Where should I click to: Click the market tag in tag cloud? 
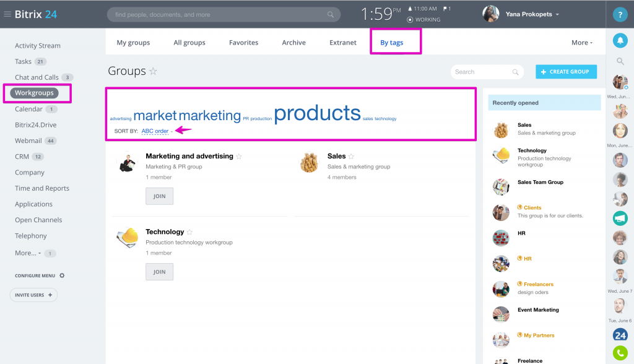[155, 116]
